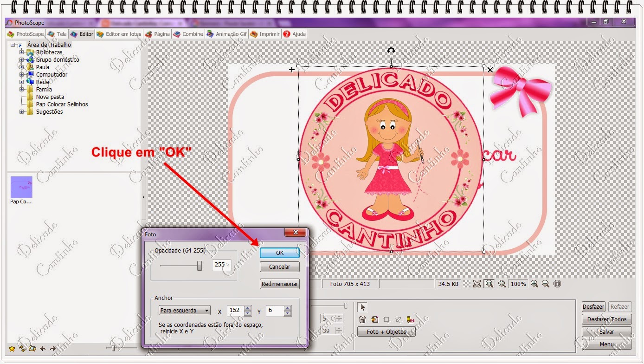Click the 1:1 actual size zoom icon
Image resolution: width=644 pixels, height=364 pixels.
pos(489,284)
